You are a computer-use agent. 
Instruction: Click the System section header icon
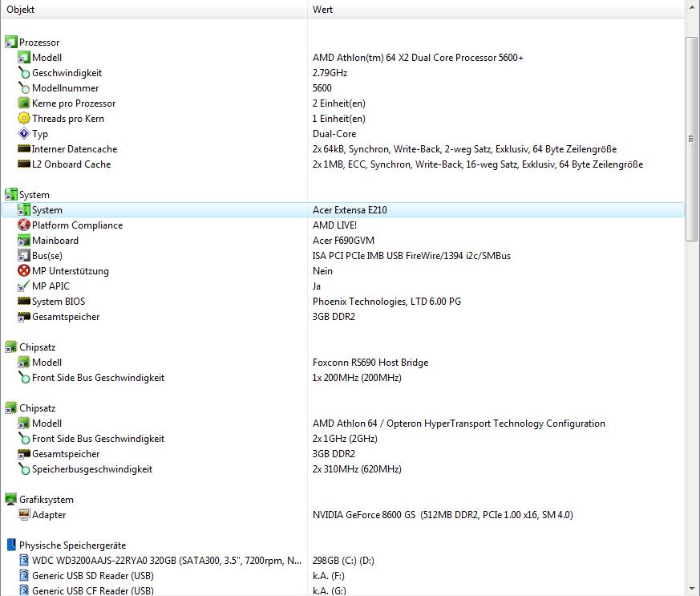10,195
